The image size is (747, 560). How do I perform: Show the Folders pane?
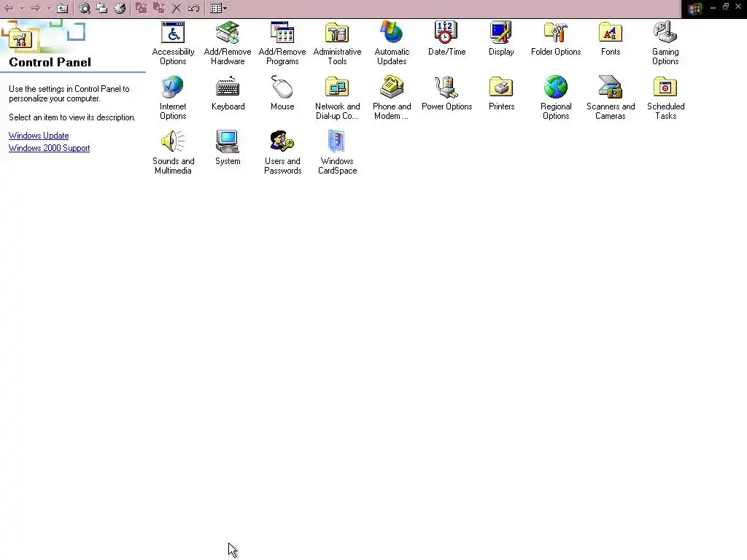pos(101,8)
